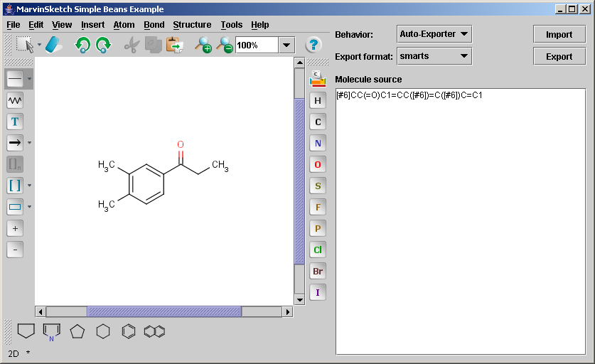Open the Behavior Auto-Exporter dropdown
595x364 pixels.
pyautogui.click(x=434, y=34)
